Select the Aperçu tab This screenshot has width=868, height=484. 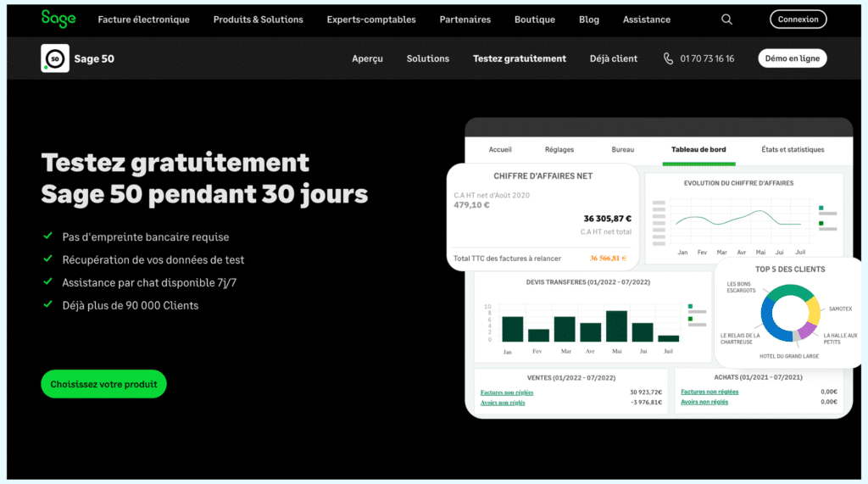pos(367,58)
